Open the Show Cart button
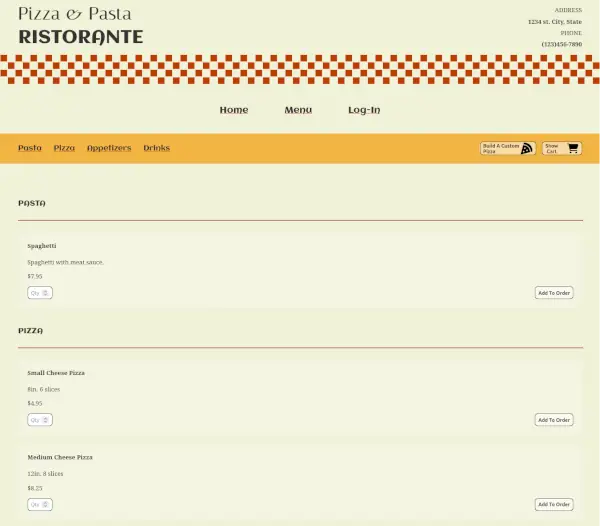The width and height of the screenshot is (600, 526). point(562,148)
